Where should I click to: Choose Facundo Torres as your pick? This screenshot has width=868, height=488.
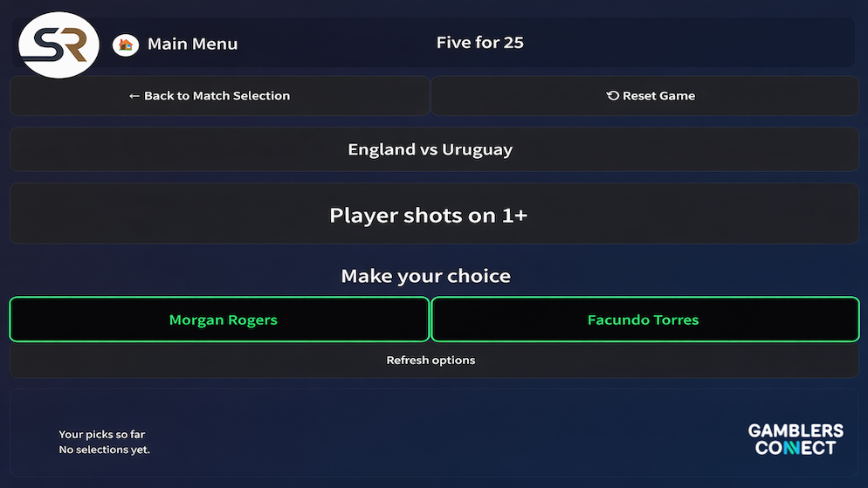pyautogui.click(x=644, y=320)
